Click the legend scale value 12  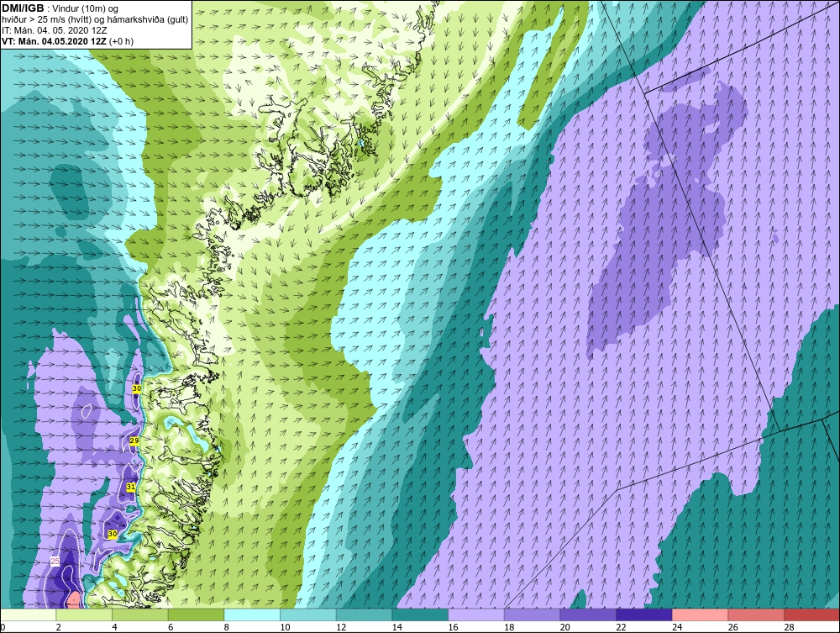tap(341, 627)
